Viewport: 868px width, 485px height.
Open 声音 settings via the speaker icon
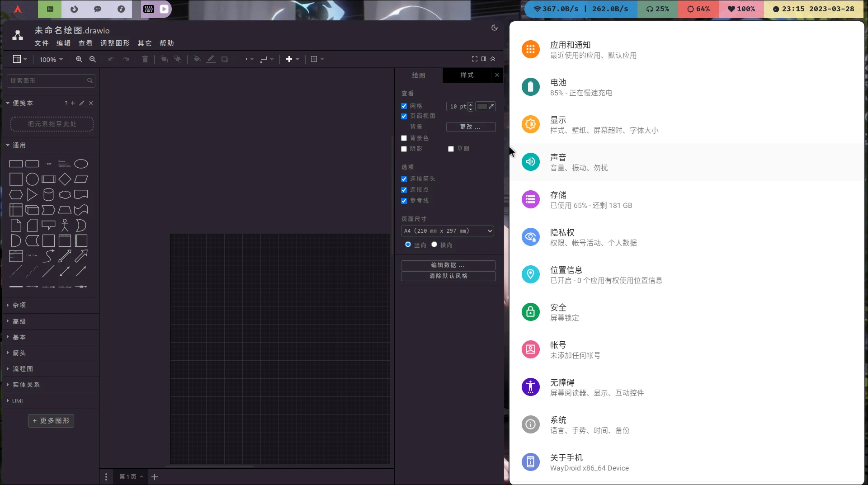pyautogui.click(x=531, y=162)
